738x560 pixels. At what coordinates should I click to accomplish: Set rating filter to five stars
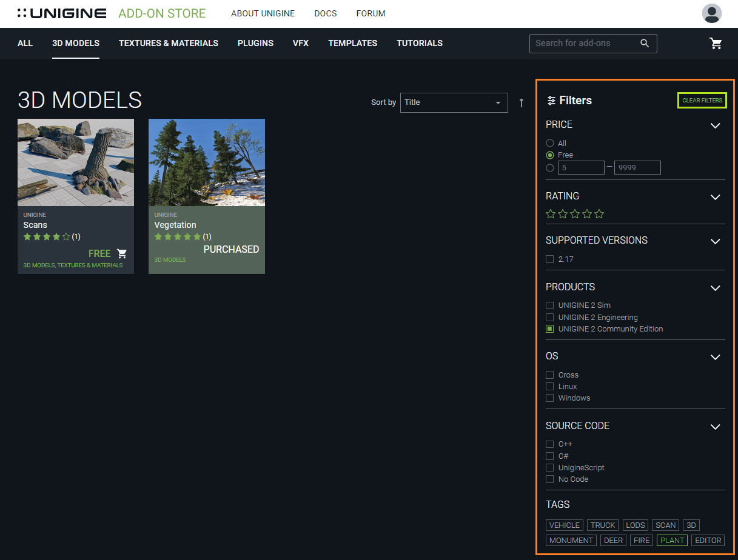tap(599, 214)
